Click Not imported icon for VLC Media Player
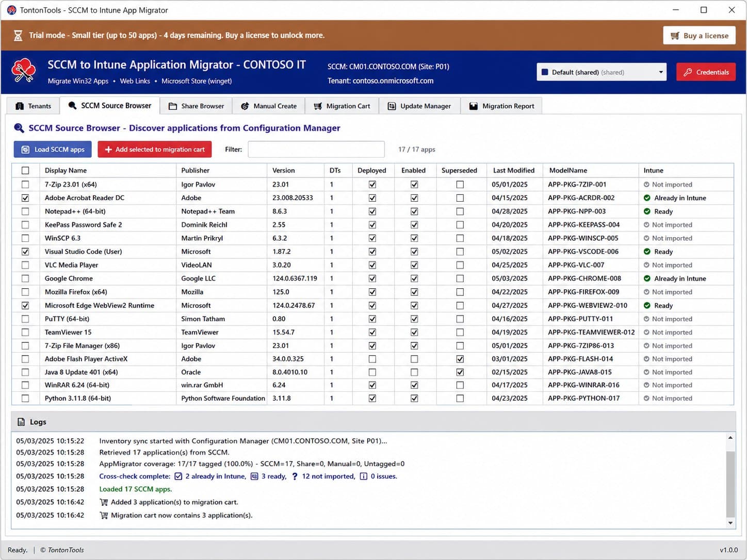 pos(646,265)
